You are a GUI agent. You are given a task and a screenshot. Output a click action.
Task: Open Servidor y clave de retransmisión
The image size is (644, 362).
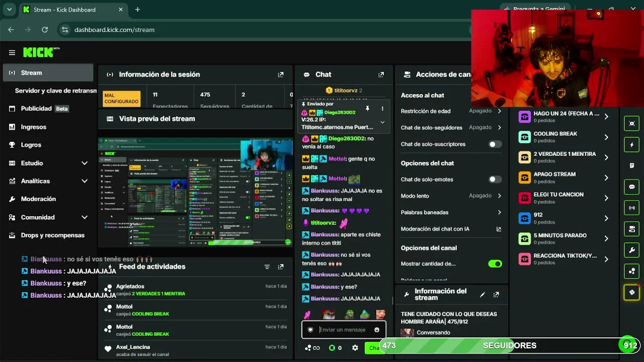(x=55, y=91)
